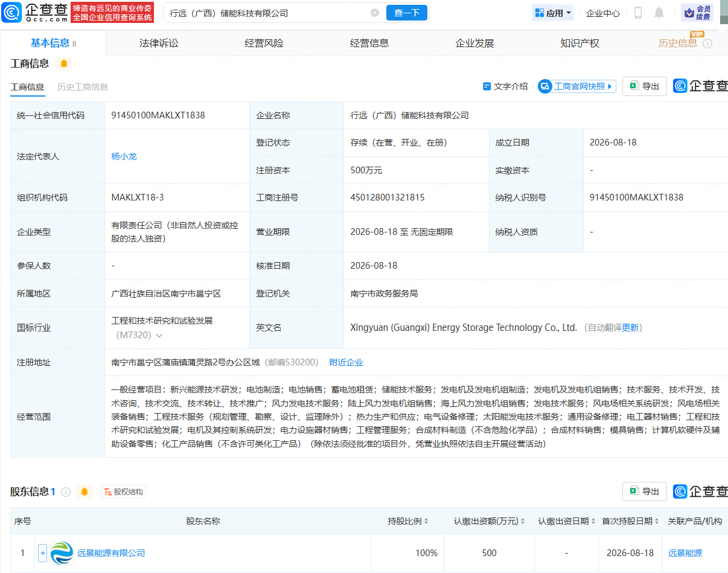Viewport: 728px width, 573px height.
Task: Expand the 远景能源有限公司 shareholder row plus
Action: 42,553
